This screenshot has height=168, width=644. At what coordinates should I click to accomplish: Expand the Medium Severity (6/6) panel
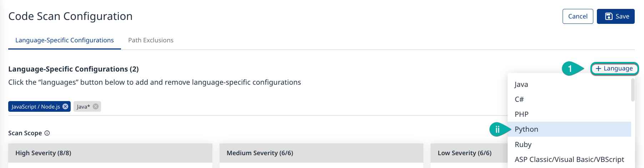(x=321, y=153)
